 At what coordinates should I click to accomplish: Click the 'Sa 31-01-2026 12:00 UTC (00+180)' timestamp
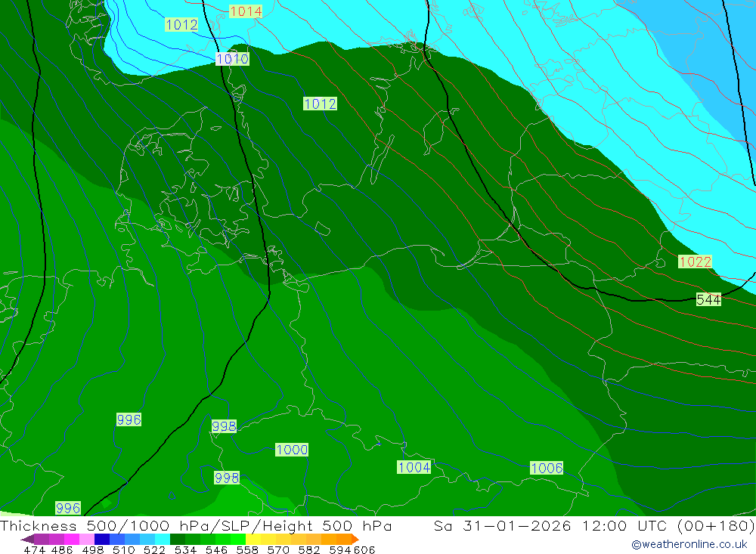pyautogui.click(x=594, y=525)
